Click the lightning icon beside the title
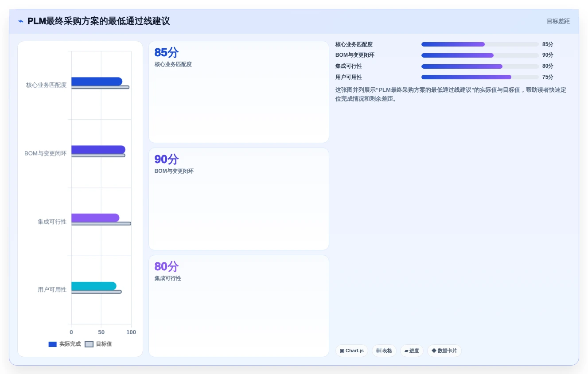588x374 pixels. pos(21,21)
